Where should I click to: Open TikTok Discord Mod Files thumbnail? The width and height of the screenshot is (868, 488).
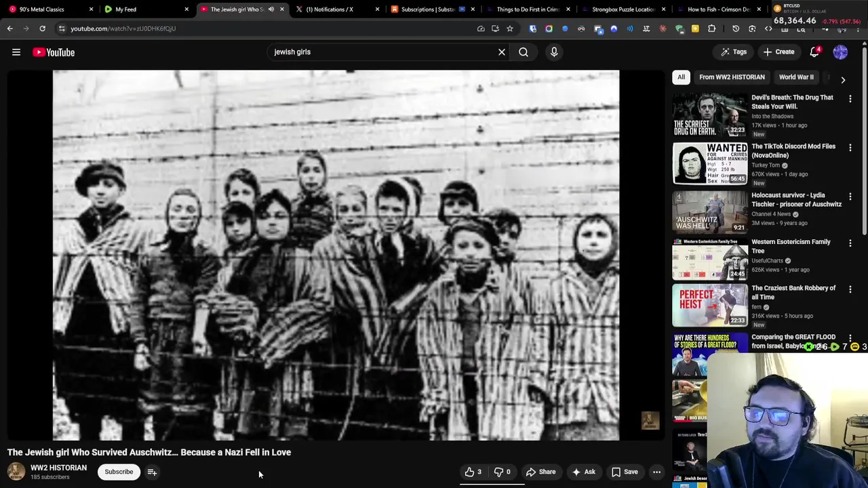click(x=709, y=163)
